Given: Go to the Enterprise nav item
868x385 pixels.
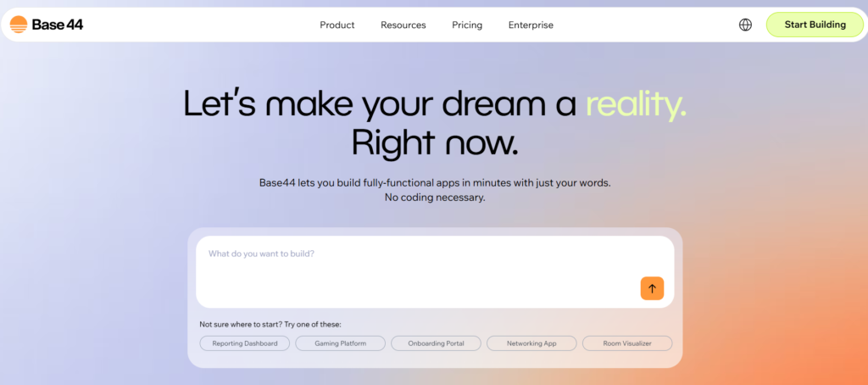Looking at the screenshot, I should click(x=531, y=25).
